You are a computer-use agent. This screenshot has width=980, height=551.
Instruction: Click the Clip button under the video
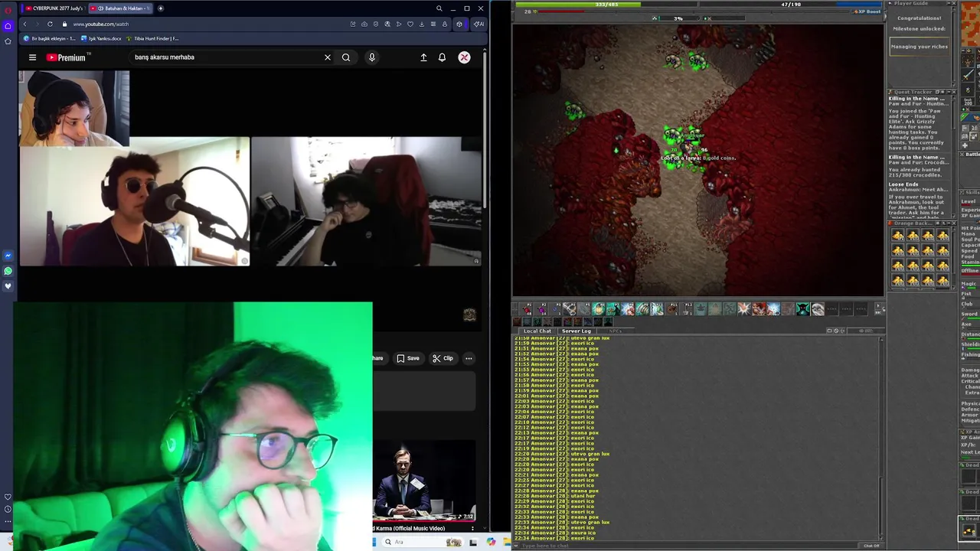443,358
